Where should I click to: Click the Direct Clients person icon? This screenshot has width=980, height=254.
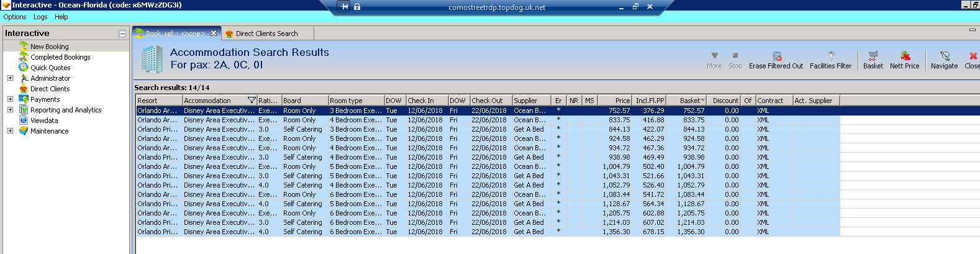pyautogui.click(x=24, y=88)
